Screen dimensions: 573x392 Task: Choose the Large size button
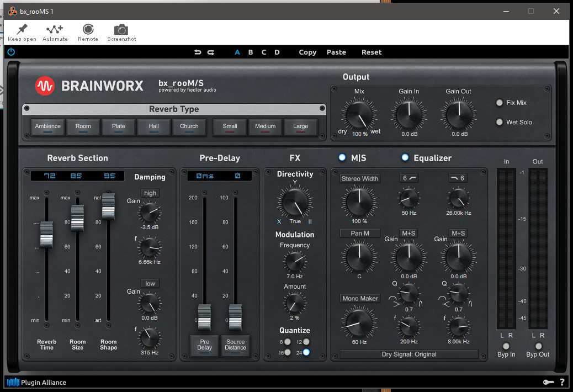(300, 127)
